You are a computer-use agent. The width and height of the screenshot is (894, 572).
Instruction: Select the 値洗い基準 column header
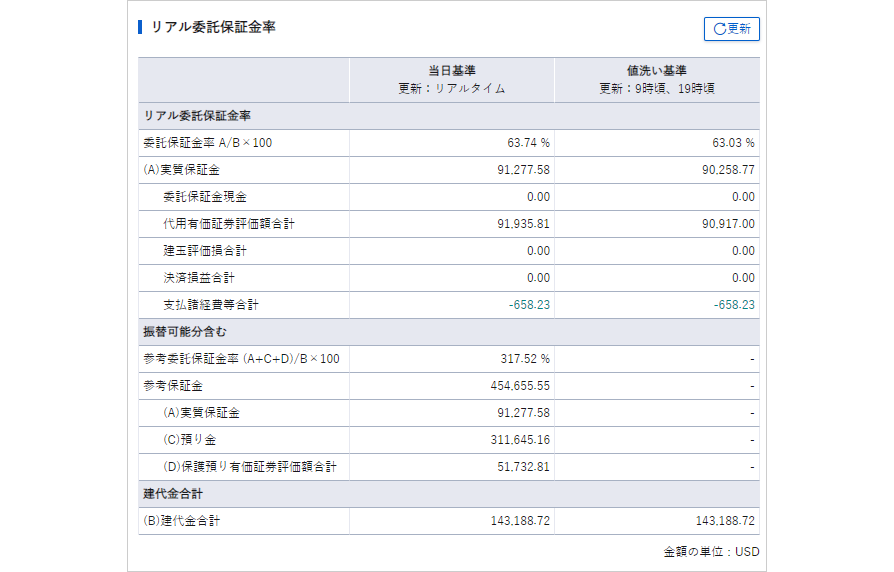point(656,71)
